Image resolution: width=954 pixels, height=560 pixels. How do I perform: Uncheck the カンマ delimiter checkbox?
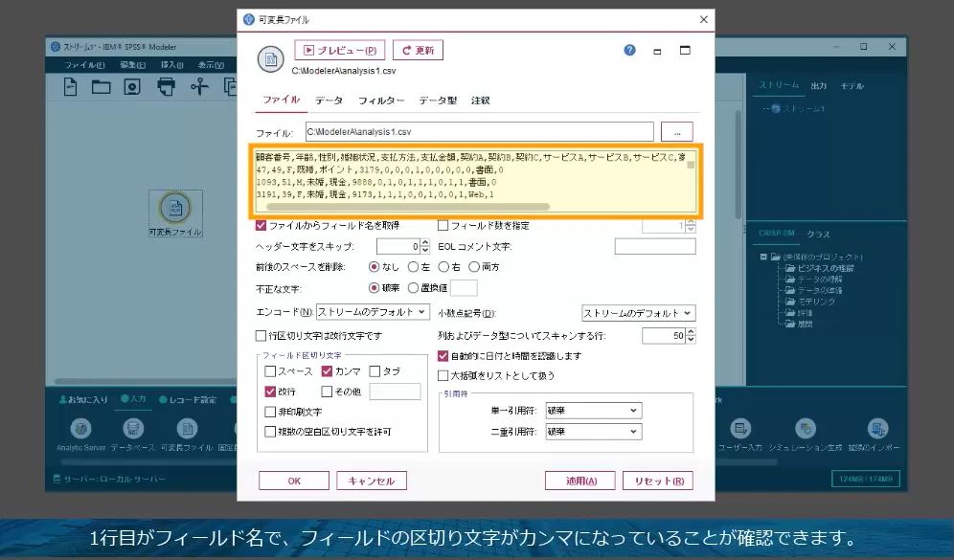click(x=328, y=371)
